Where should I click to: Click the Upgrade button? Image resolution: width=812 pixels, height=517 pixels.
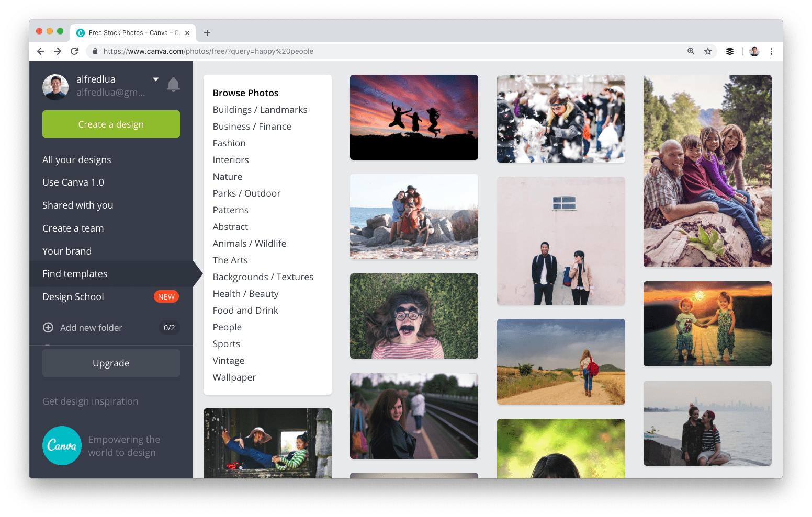pyautogui.click(x=111, y=363)
